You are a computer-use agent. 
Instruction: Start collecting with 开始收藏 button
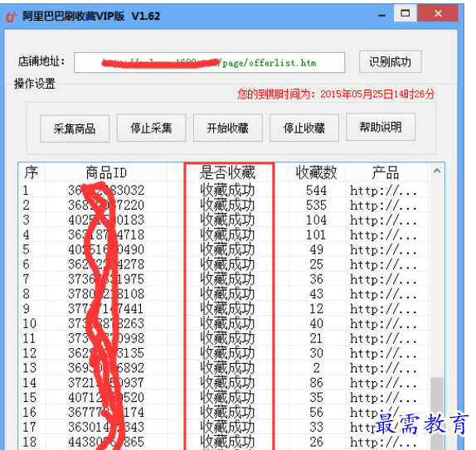[x=228, y=128]
